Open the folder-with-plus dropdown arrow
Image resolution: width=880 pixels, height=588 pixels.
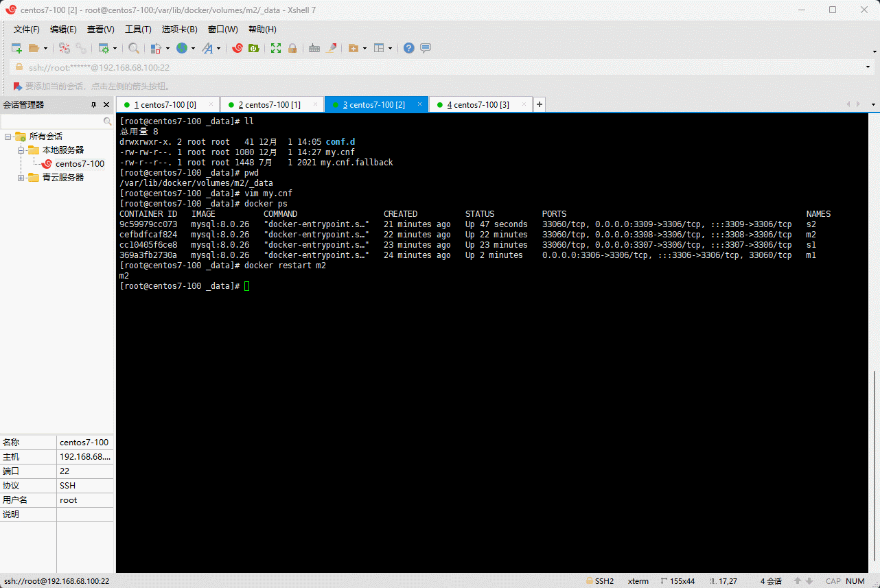(365, 48)
